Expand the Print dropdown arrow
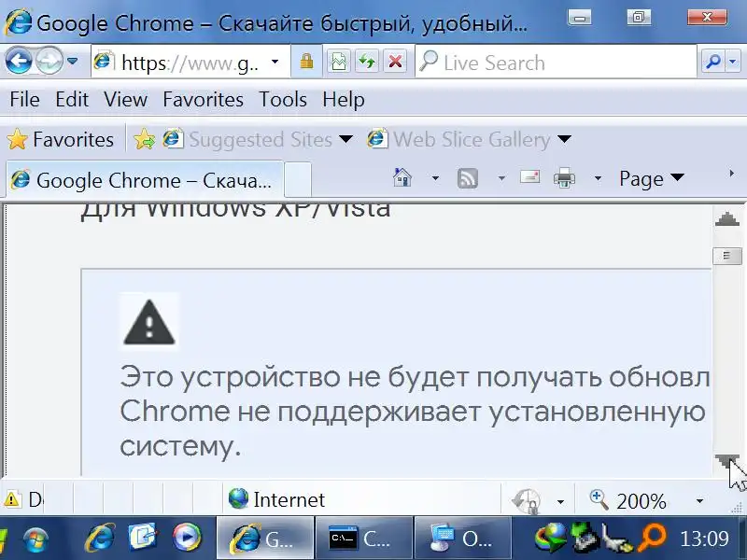 598,178
